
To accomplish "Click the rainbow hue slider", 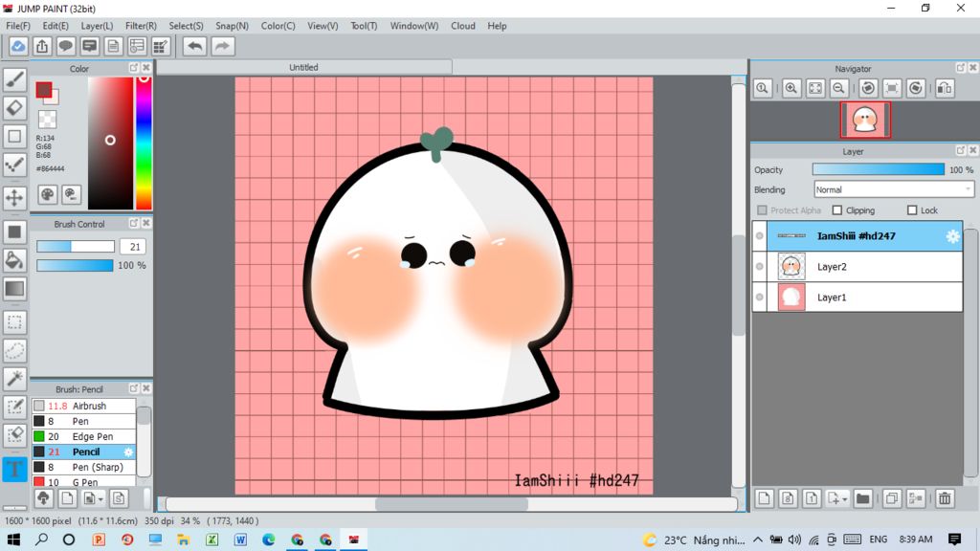I will (144, 143).
